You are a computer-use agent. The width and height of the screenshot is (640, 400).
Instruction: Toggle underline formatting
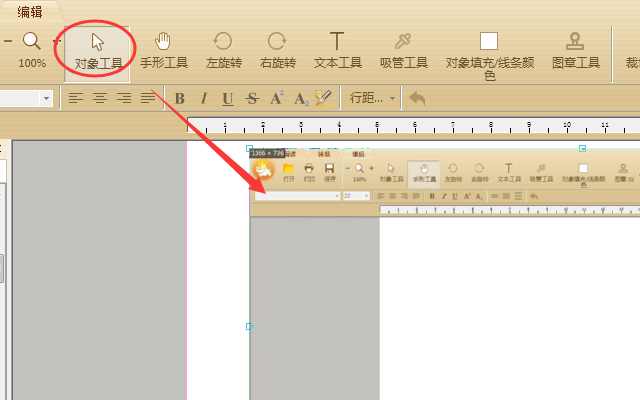228,99
